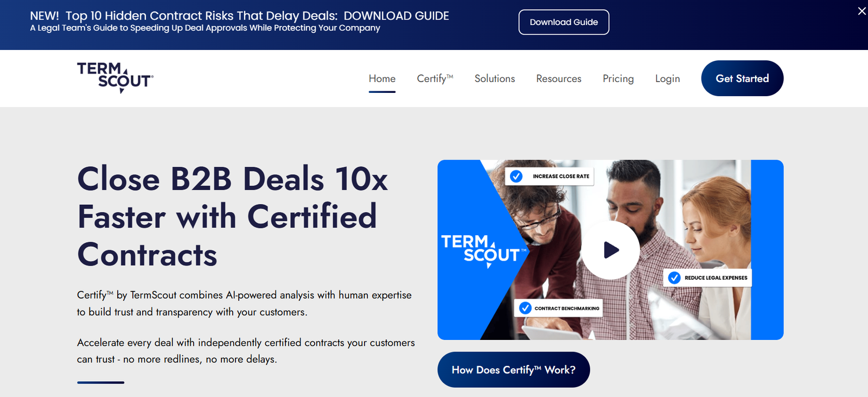Click the Contract Benchmarking label badge

click(559, 308)
